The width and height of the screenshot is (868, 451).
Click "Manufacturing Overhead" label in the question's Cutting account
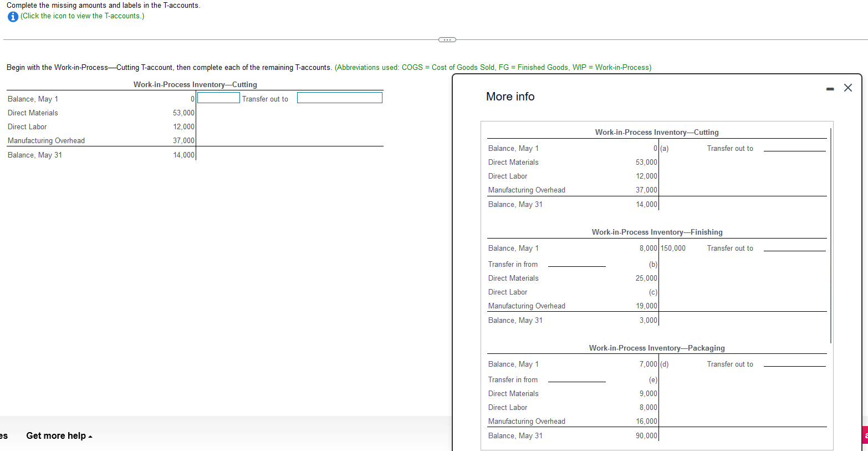click(x=47, y=141)
